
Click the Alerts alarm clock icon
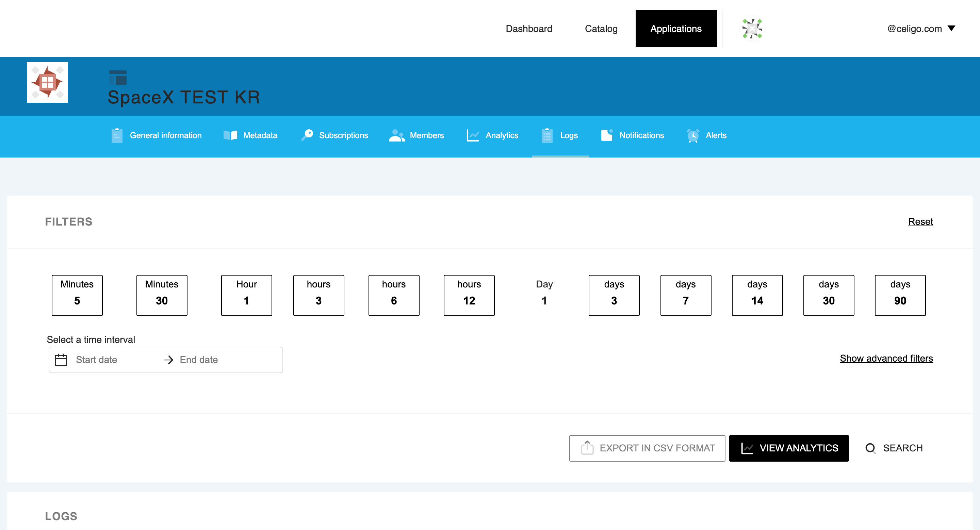[x=693, y=135]
